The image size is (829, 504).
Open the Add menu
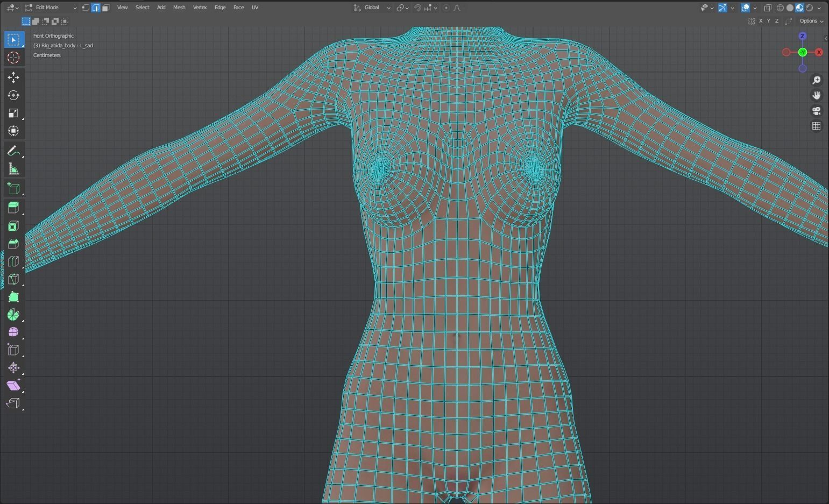pos(161,8)
